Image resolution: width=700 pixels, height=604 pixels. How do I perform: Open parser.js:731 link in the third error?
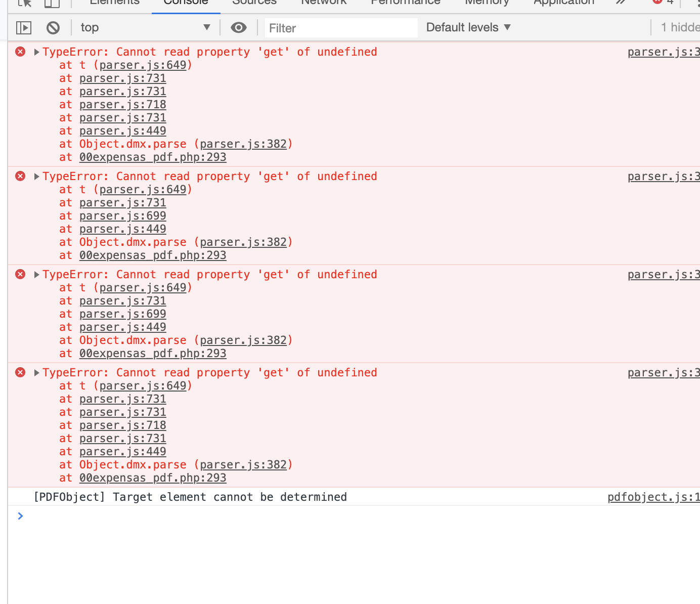click(x=123, y=301)
